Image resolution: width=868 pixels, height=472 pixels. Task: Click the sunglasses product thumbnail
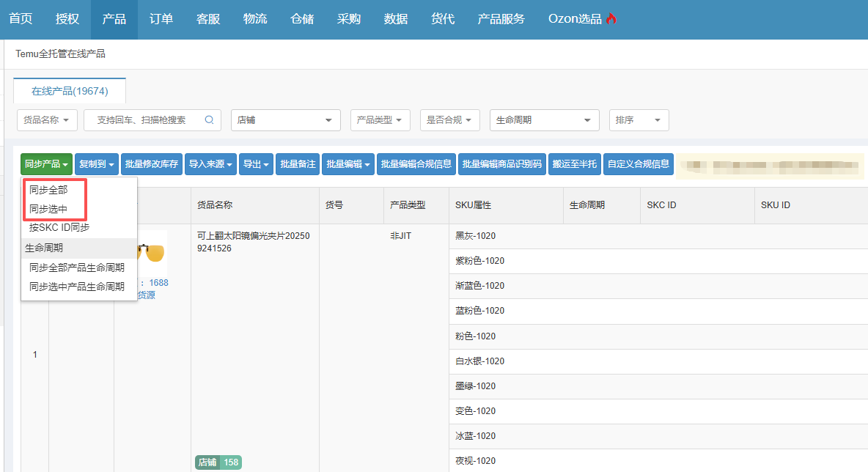[152, 253]
